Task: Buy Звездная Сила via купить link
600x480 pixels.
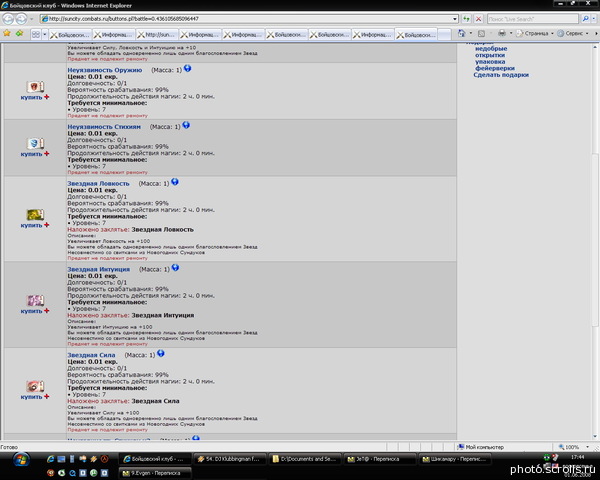Action: pyautogui.click(x=31, y=397)
